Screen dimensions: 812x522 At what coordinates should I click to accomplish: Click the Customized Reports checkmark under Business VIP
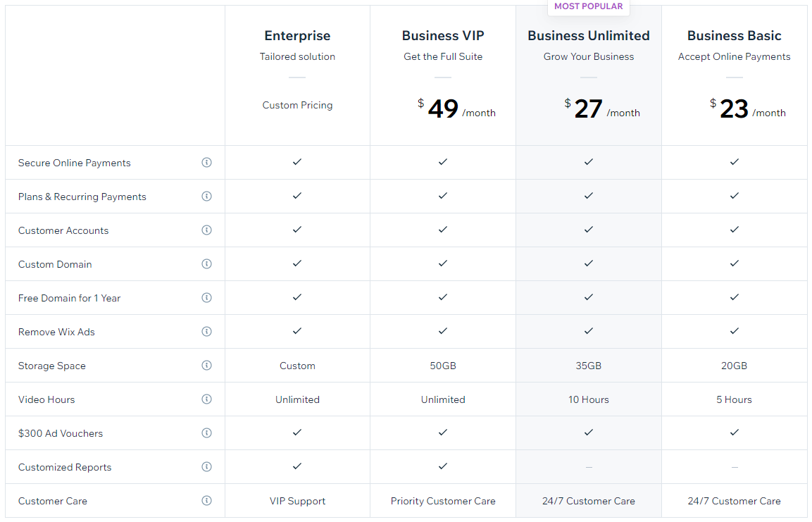442,466
